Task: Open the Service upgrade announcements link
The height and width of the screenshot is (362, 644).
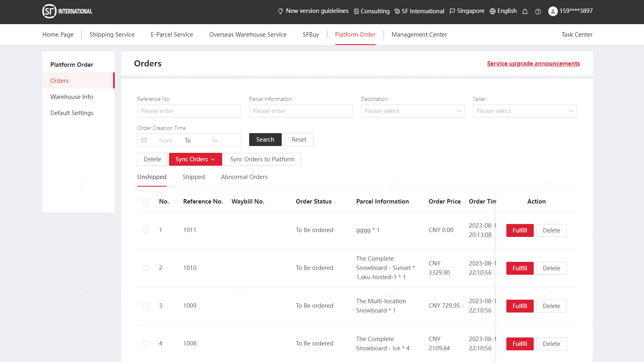Action: point(533,64)
